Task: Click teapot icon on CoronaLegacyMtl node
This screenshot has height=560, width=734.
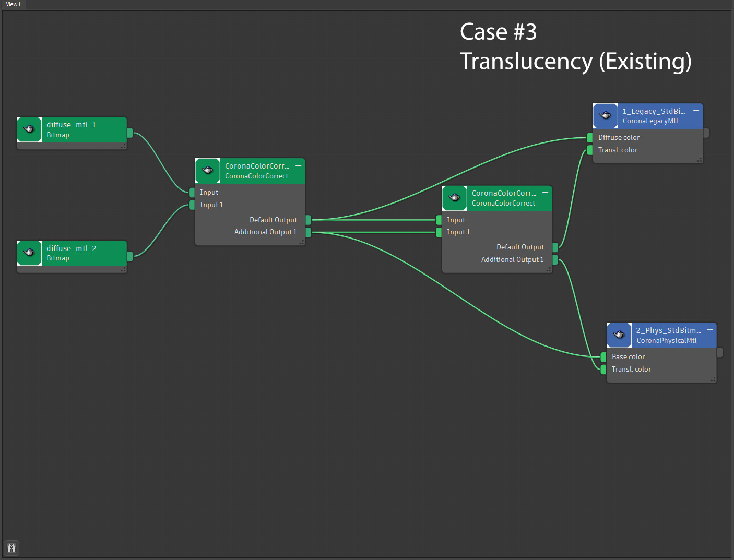Action: point(606,116)
